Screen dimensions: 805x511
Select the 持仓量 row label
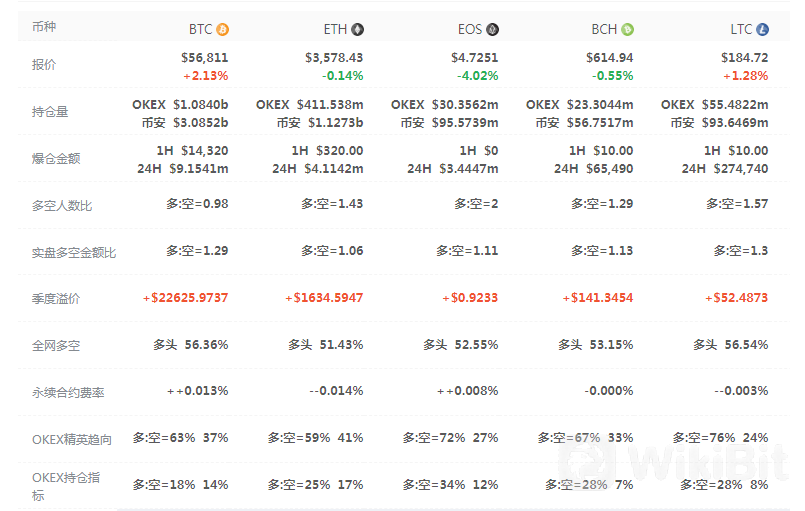pyautogui.click(x=50, y=112)
